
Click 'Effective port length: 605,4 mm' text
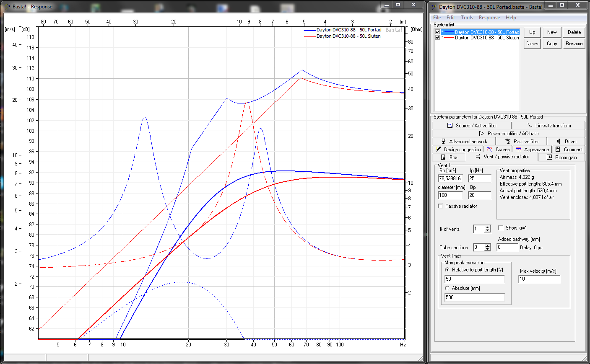tap(530, 184)
